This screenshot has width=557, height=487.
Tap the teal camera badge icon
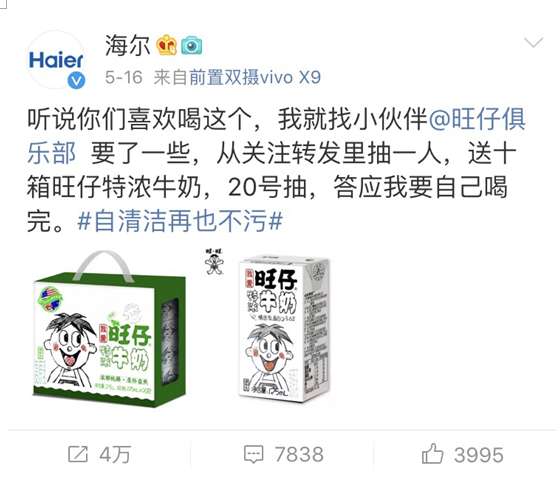click(x=191, y=45)
